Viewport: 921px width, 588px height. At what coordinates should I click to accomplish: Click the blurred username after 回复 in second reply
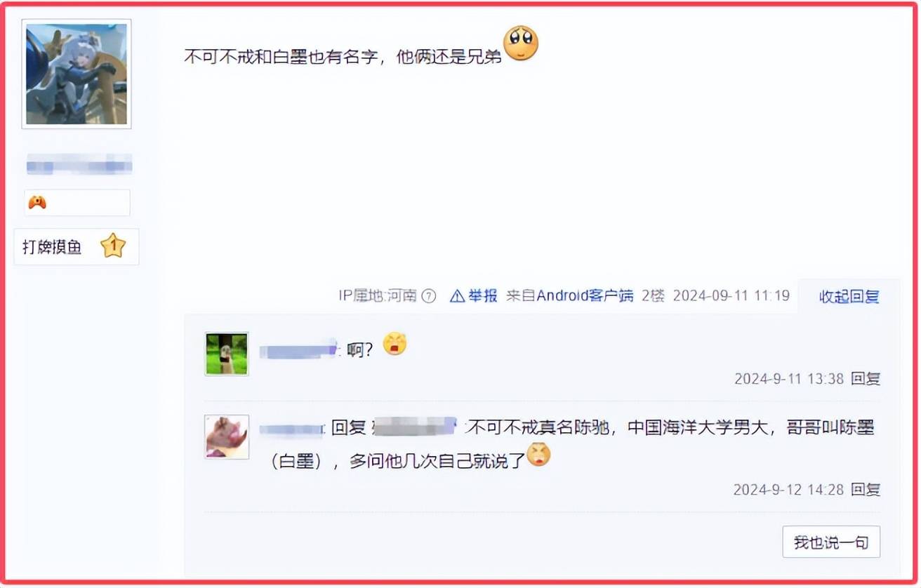click(x=415, y=427)
